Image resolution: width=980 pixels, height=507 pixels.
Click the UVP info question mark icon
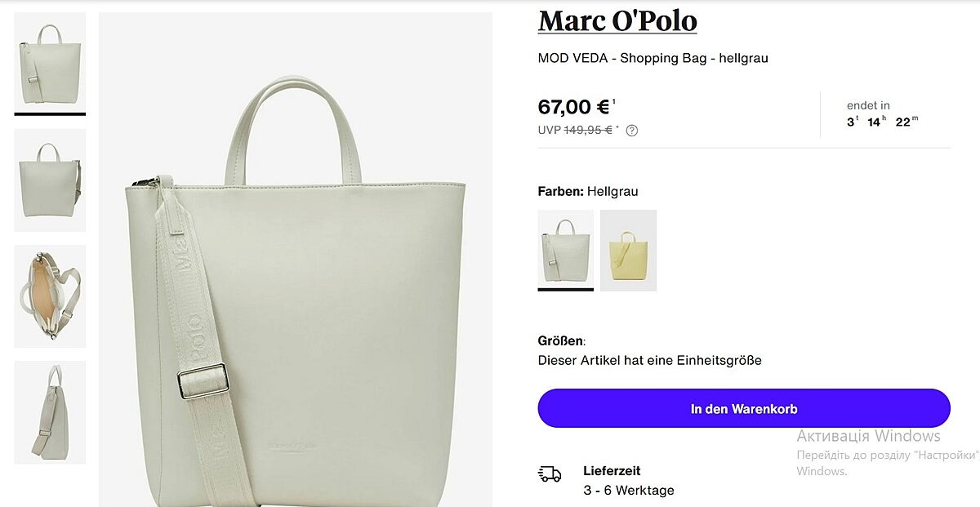[631, 130]
